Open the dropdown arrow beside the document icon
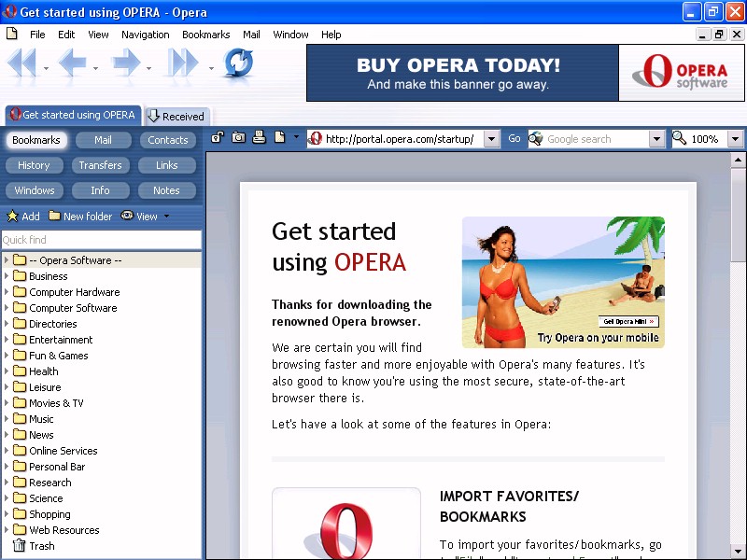The width and height of the screenshot is (747, 560). (x=296, y=137)
